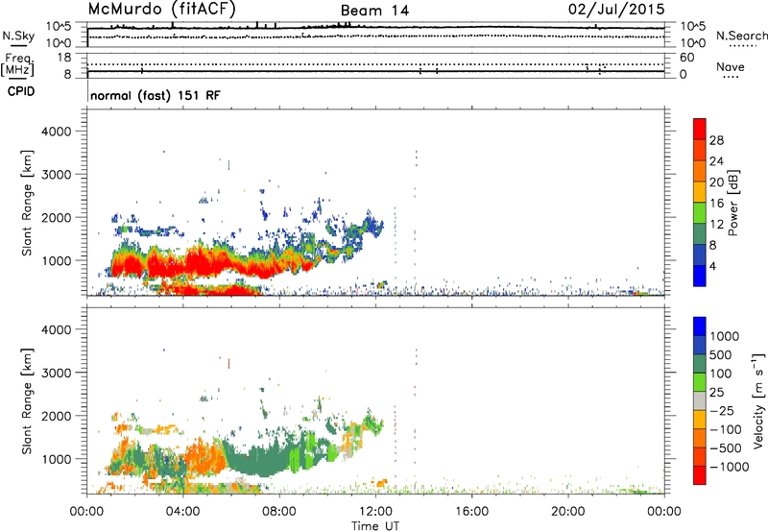Screen dimensions: 768x532
Task: Click the light green 12-16 dB power segment
Action: tap(700, 213)
